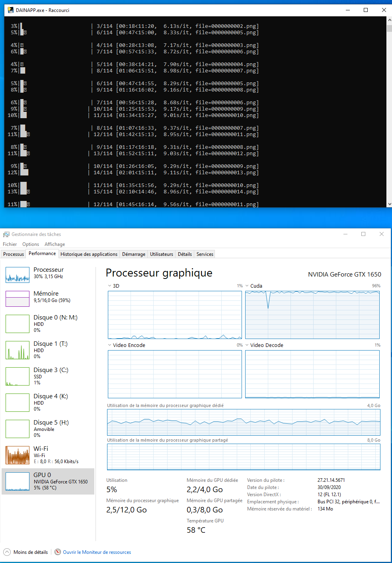This screenshot has width=392, height=563.
Task: Collapse the Cuda engine graph
Action: click(x=247, y=286)
